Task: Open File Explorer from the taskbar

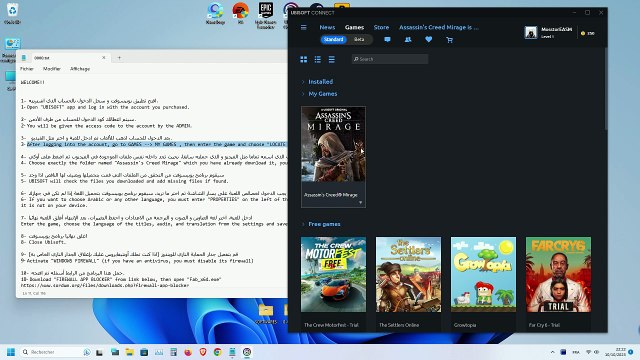Action: [x=130, y=352]
